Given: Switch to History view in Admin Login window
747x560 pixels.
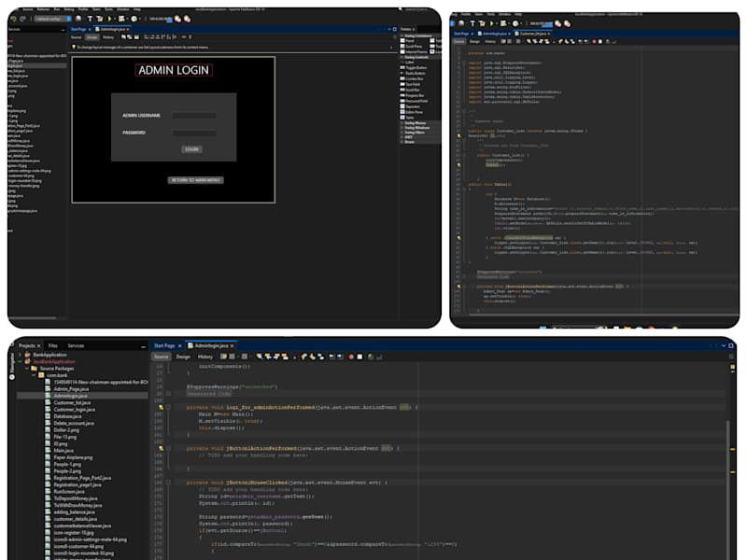Looking at the screenshot, I should (x=108, y=37).
